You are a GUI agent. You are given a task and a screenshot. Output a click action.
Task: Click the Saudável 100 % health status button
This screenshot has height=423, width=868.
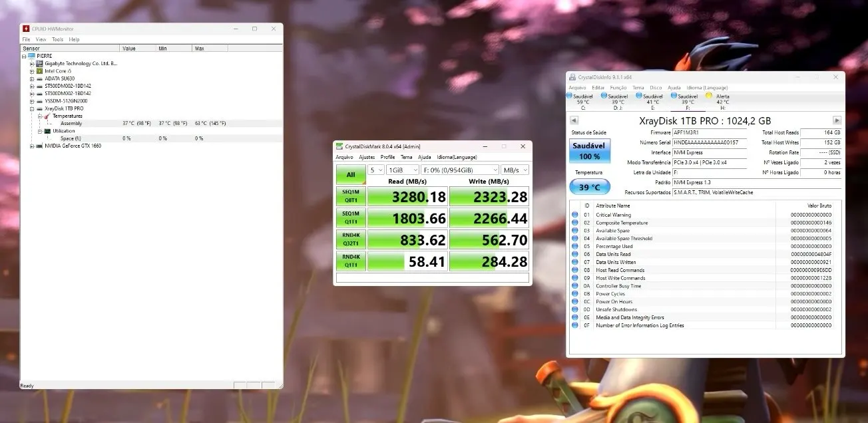[590, 151]
